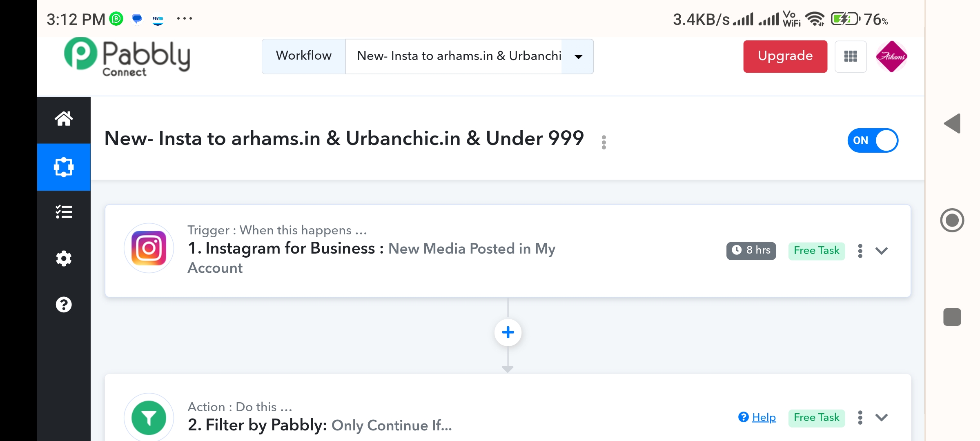Tap the Android recents square button
This screenshot has height=441, width=980.
tap(952, 317)
